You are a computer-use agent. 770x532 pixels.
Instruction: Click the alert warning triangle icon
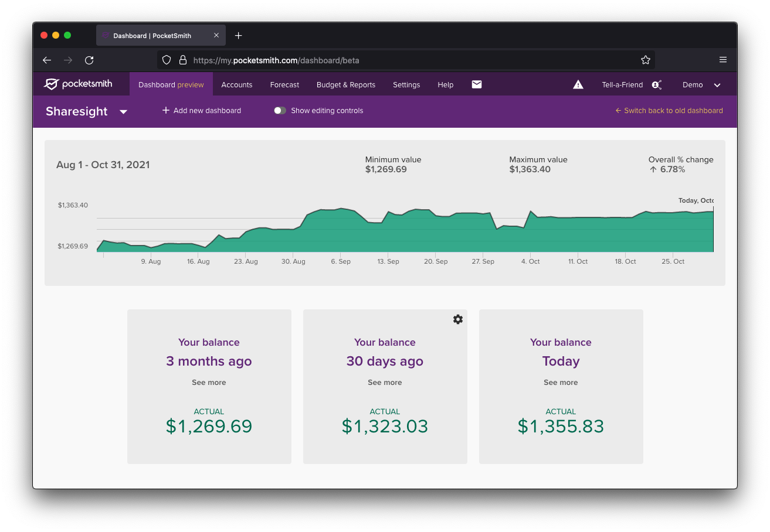point(578,84)
